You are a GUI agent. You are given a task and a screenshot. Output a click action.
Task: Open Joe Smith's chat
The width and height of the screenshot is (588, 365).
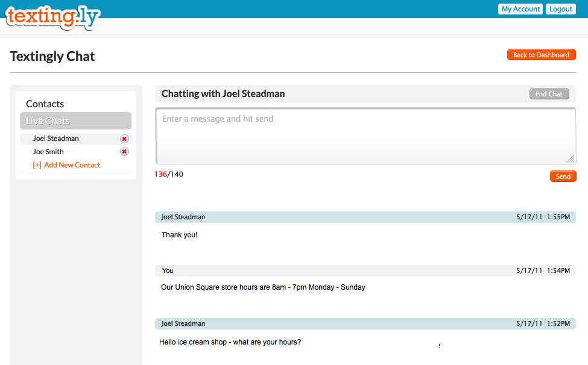[x=48, y=152]
